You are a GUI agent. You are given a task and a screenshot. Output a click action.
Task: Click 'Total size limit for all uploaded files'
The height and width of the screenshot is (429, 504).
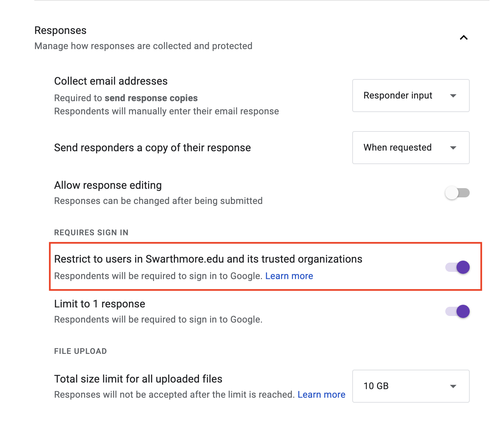click(138, 379)
